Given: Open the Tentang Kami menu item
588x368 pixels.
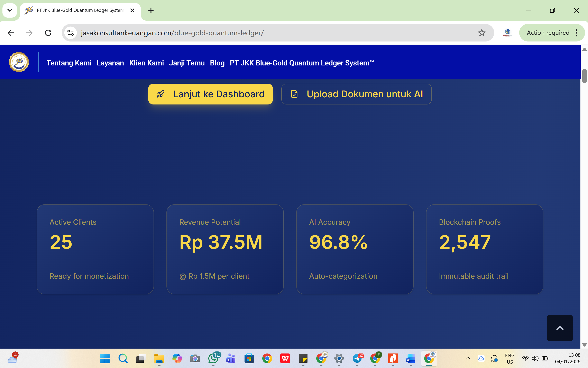Looking at the screenshot, I should coord(69,63).
